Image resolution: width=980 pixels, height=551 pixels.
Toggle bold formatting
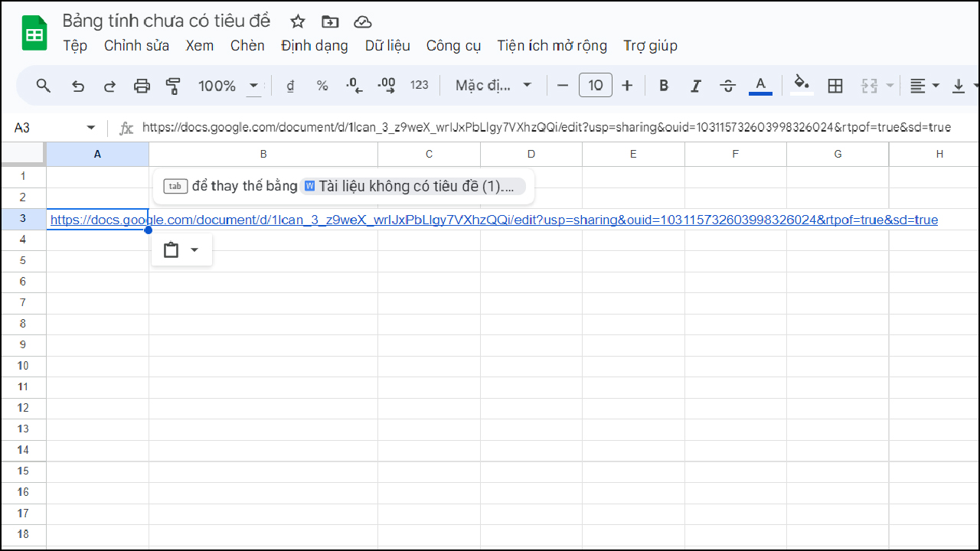(664, 86)
